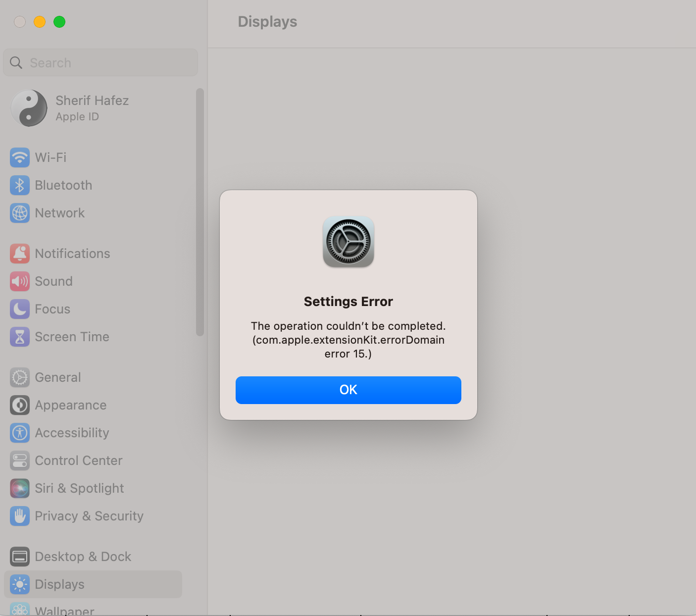Viewport: 696px width, 616px height.
Task: Select Sound in the sidebar
Action: [93, 281]
